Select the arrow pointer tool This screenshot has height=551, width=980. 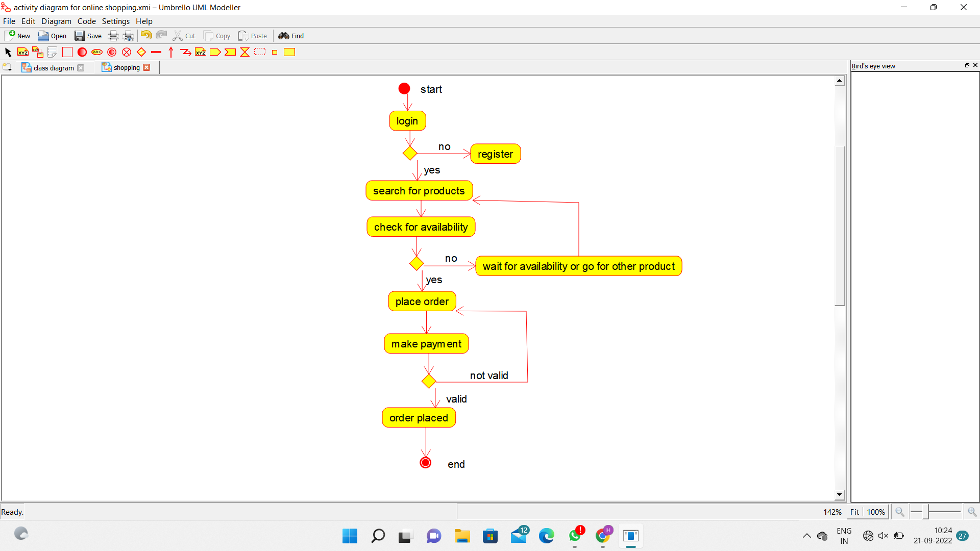(x=8, y=52)
